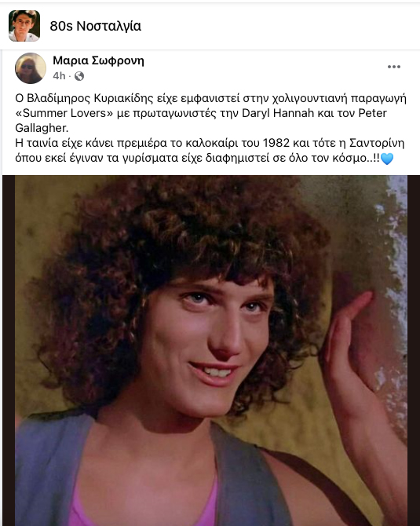Image resolution: width=420 pixels, height=526 pixels.
Task: Click the year 1982 in the post
Action: point(276,143)
